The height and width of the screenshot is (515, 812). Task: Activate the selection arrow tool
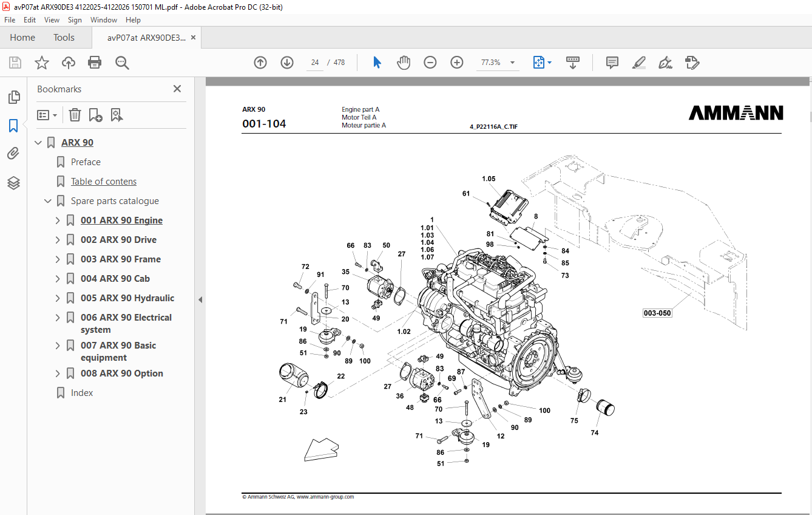point(377,63)
